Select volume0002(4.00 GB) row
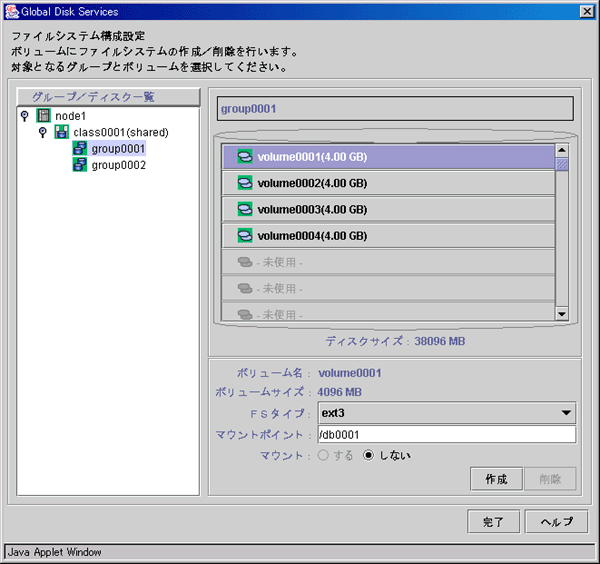 [x=388, y=183]
